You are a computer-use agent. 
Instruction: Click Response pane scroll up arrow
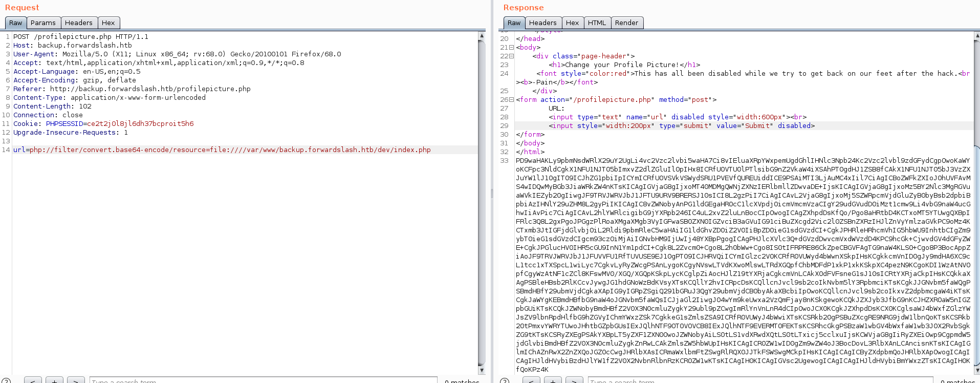[977, 36]
